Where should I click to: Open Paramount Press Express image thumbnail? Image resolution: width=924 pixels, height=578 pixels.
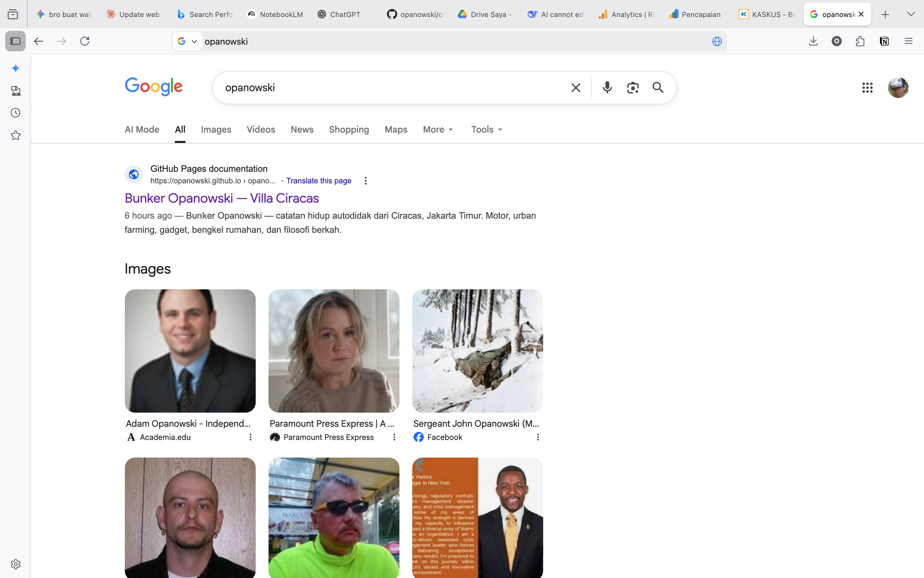tap(334, 351)
